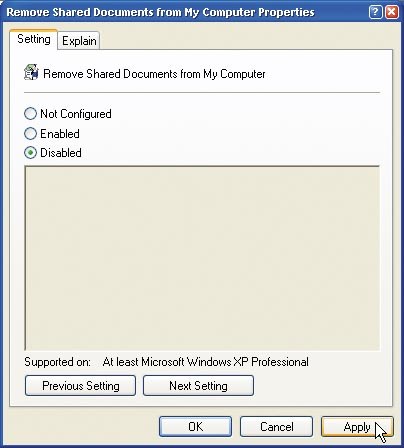
Task: Choose the Enabled radio button
Action: [x=30, y=134]
